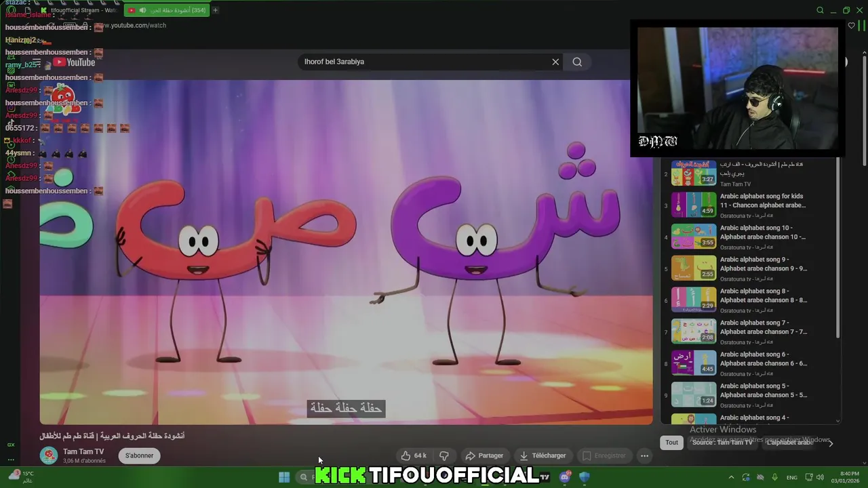Select the 'Source : Tam Tam TV' chip
Image resolution: width=868 pixels, height=488 pixels.
pos(722,443)
